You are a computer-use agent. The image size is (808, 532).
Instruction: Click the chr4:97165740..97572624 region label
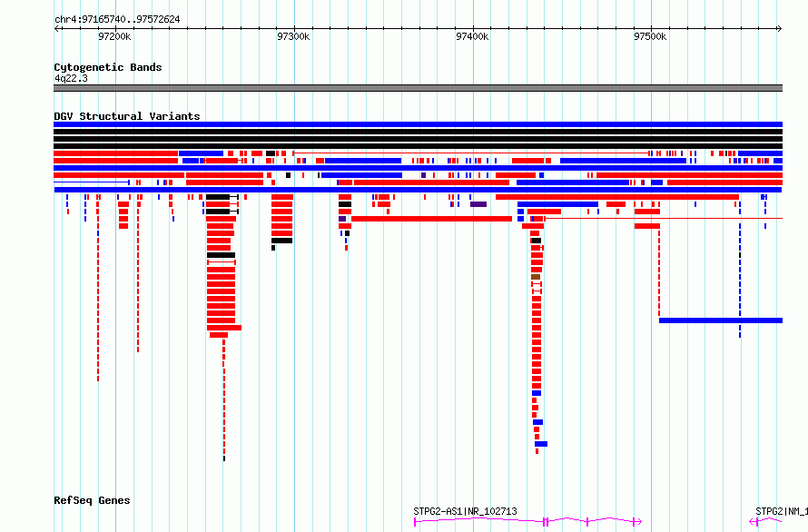[117, 19]
